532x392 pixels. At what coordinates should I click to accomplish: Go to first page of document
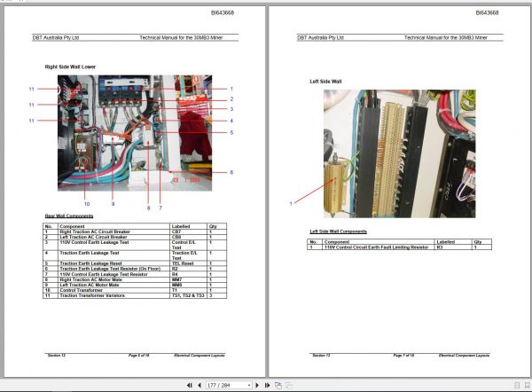[190, 385]
